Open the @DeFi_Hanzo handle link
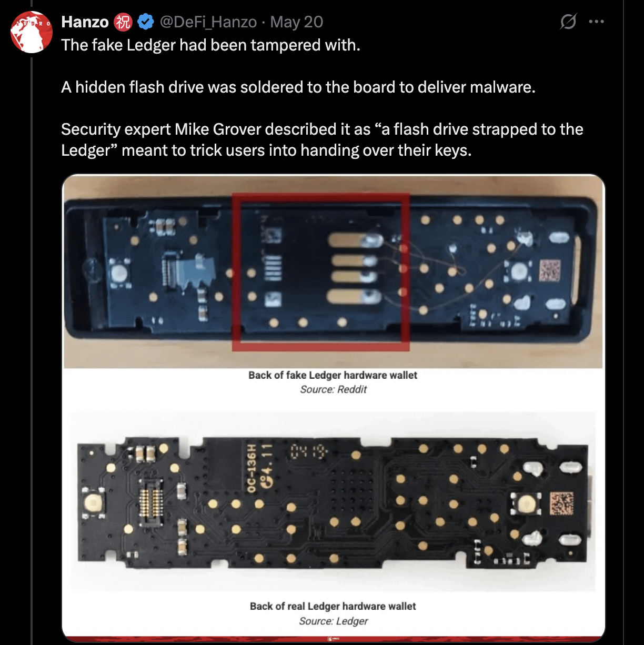Image resolution: width=644 pixels, height=645 pixels. (208, 22)
